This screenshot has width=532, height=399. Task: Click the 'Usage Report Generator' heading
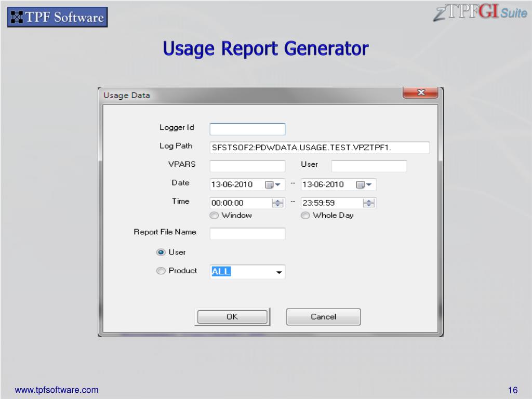coord(265,48)
